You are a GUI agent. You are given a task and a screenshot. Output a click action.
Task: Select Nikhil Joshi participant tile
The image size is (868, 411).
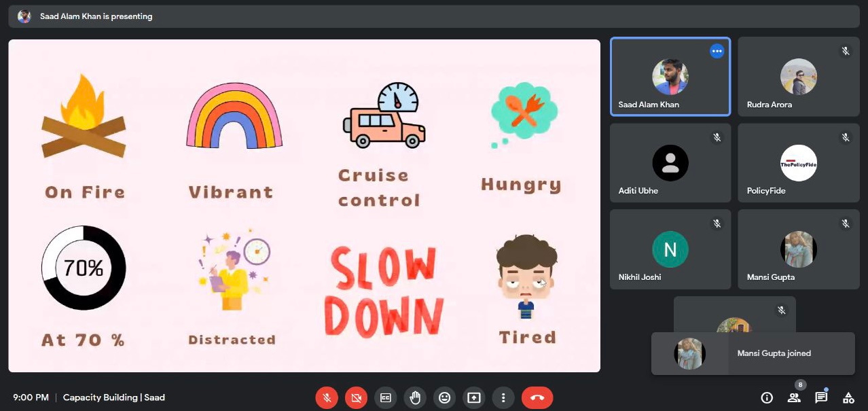(x=670, y=249)
